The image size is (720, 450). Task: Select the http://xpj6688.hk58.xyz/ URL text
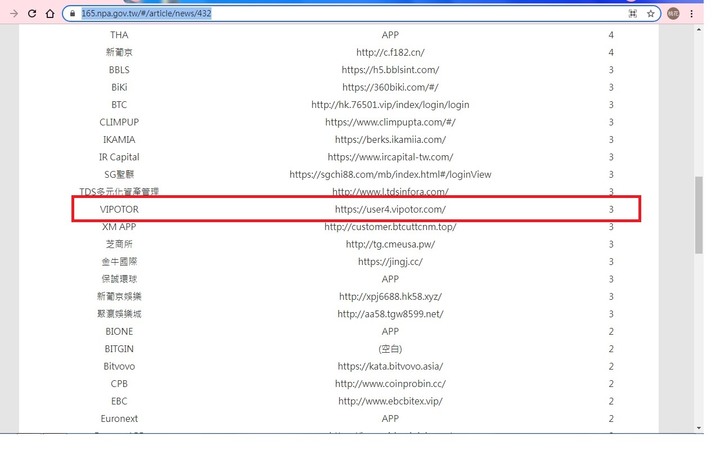[x=390, y=297]
